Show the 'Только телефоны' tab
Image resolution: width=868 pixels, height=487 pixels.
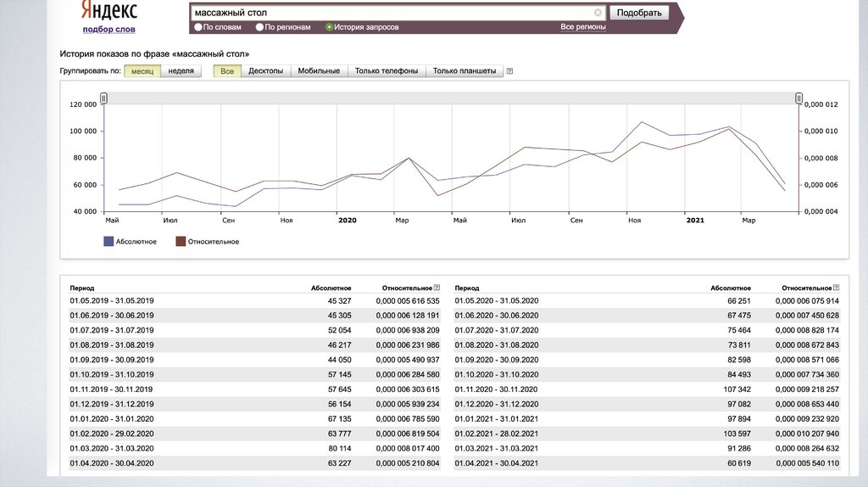(x=386, y=71)
